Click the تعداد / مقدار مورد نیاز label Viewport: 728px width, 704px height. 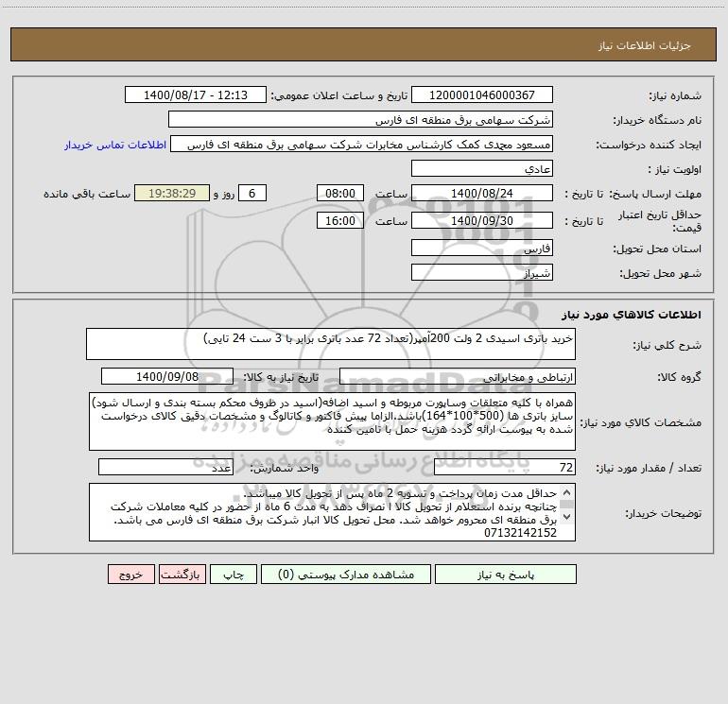tap(649, 468)
